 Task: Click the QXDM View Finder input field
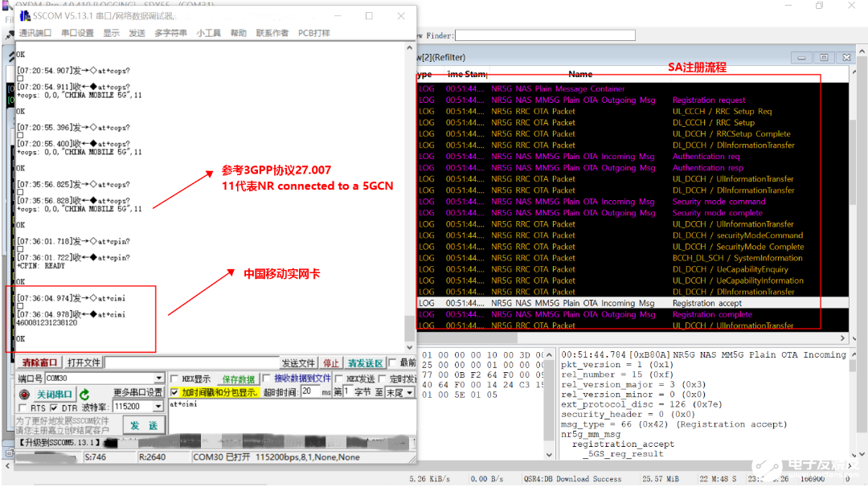pos(545,35)
